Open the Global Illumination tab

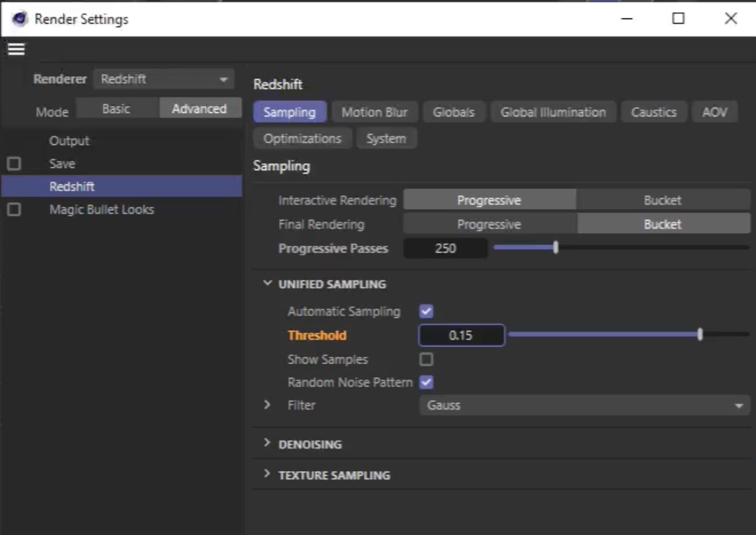point(552,112)
